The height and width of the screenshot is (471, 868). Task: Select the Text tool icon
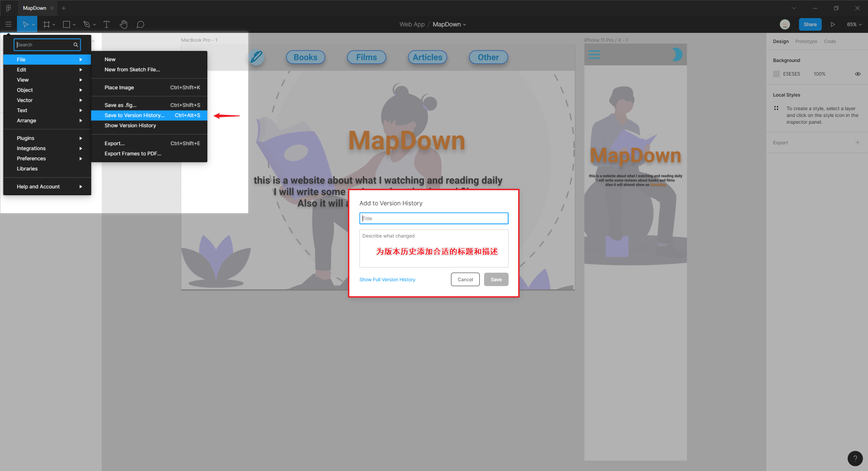click(106, 24)
